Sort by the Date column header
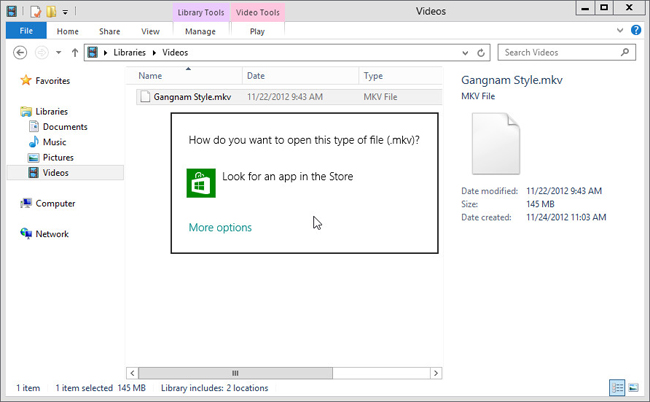650x402 pixels. [301, 76]
